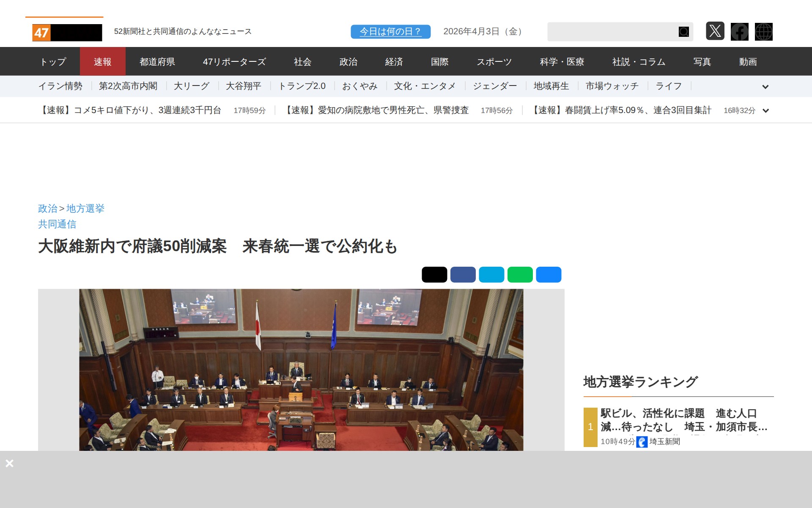812x508 pixels.
Task: Open the Facebook page icon
Action: point(739,32)
